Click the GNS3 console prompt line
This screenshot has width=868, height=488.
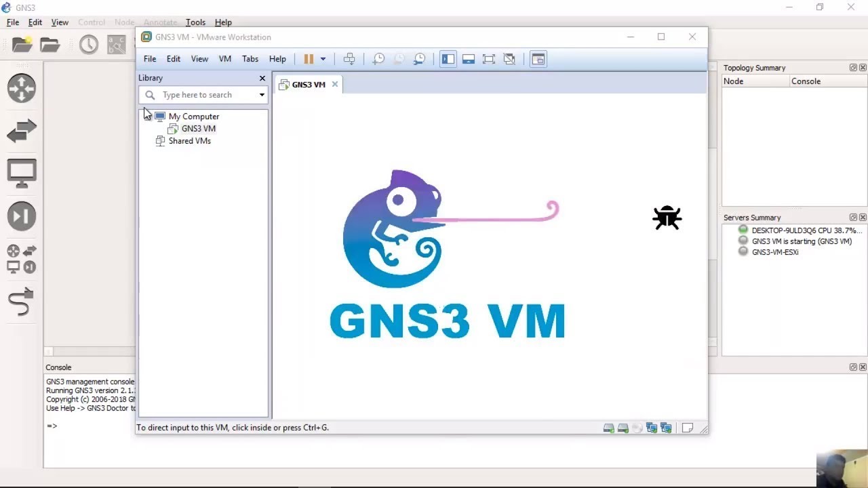pyautogui.click(x=52, y=426)
